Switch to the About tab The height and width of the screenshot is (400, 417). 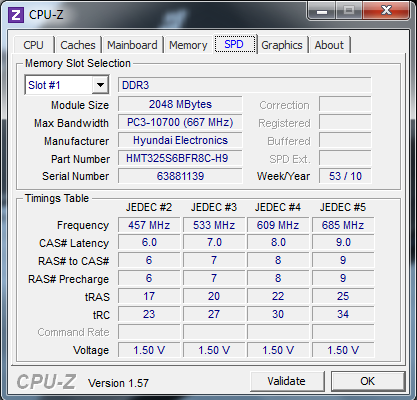(x=329, y=45)
